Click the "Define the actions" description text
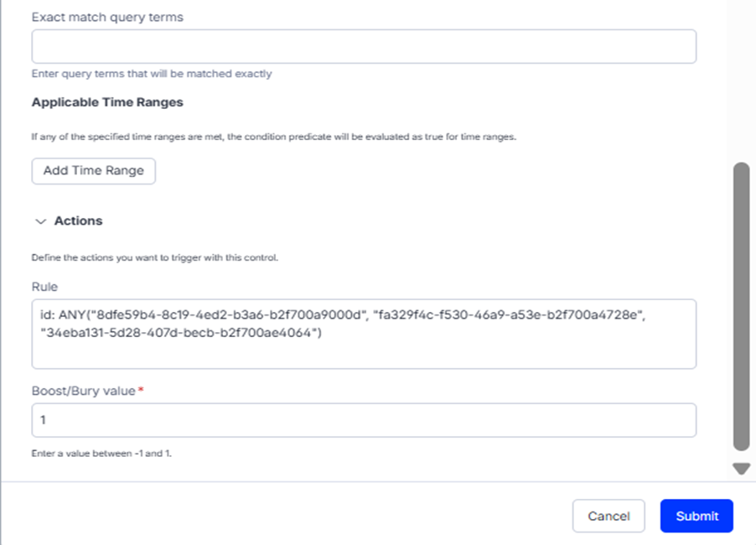Image resolution: width=756 pixels, height=545 pixels. [154, 257]
